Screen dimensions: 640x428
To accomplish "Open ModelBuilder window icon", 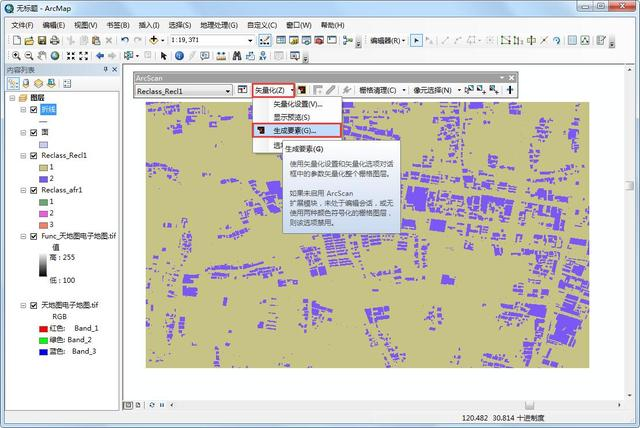I will tap(348, 40).
